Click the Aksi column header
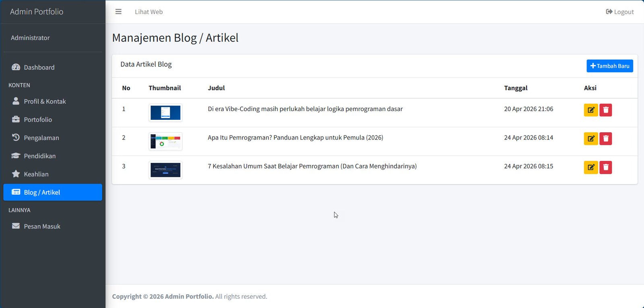The width and height of the screenshot is (644, 308). pos(590,88)
